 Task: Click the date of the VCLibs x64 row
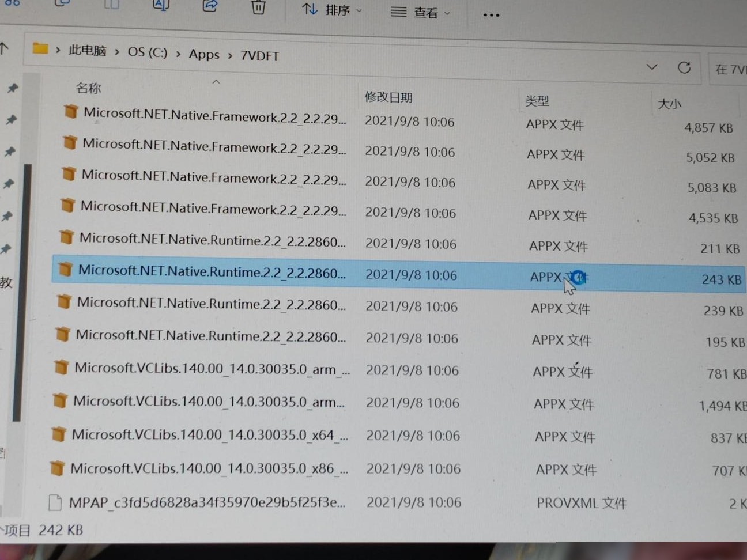(413, 436)
